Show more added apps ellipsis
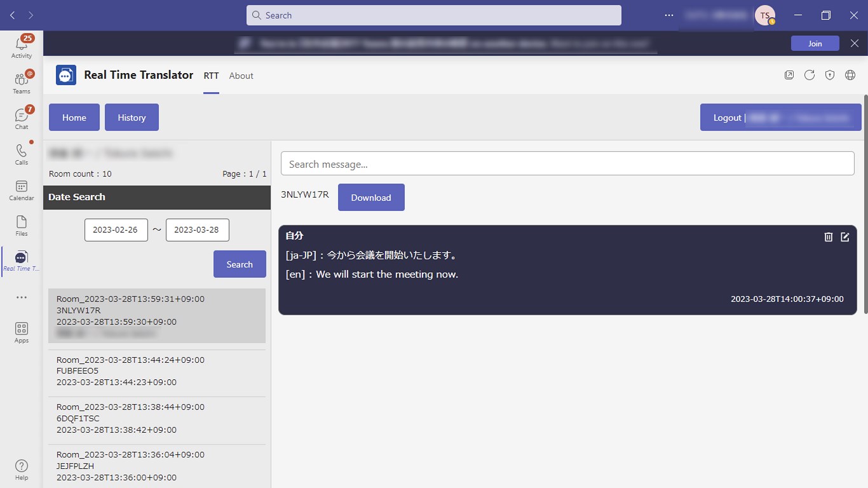868x488 pixels. (22, 297)
